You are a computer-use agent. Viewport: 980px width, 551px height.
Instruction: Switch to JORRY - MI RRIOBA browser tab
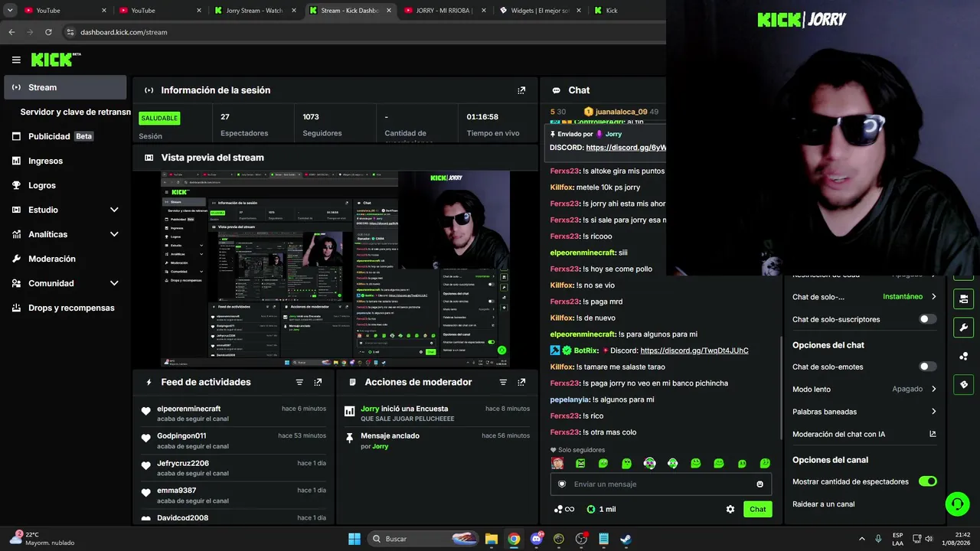[x=445, y=11]
